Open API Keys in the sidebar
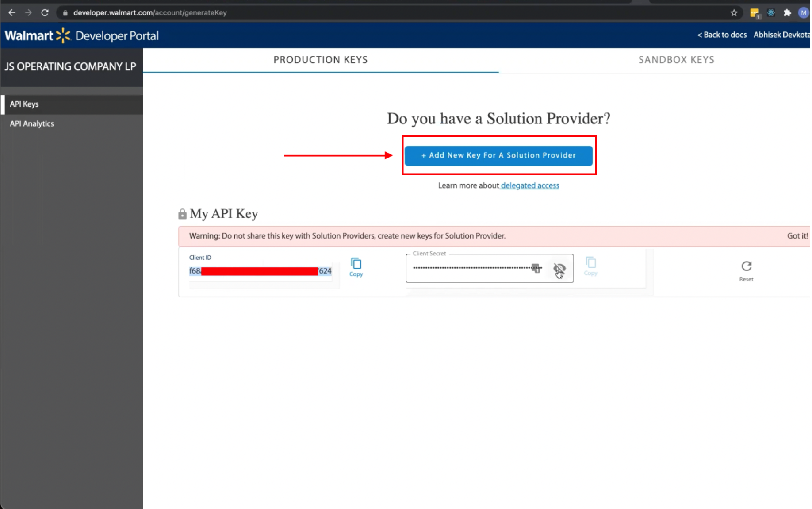The width and height of the screenshot is (812, 509). pyautogui.click(x=72, y=104)
